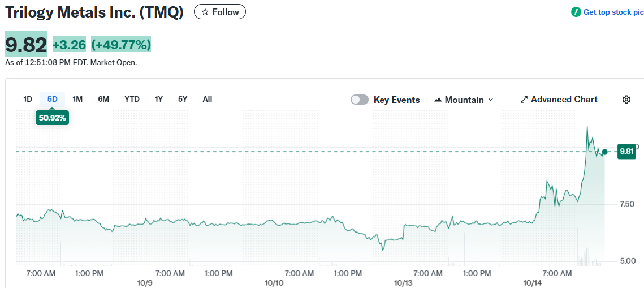This screenshot has width=644, height=288.
Task: Click the 9.81 current price label
Action: [x=626, y=151]
